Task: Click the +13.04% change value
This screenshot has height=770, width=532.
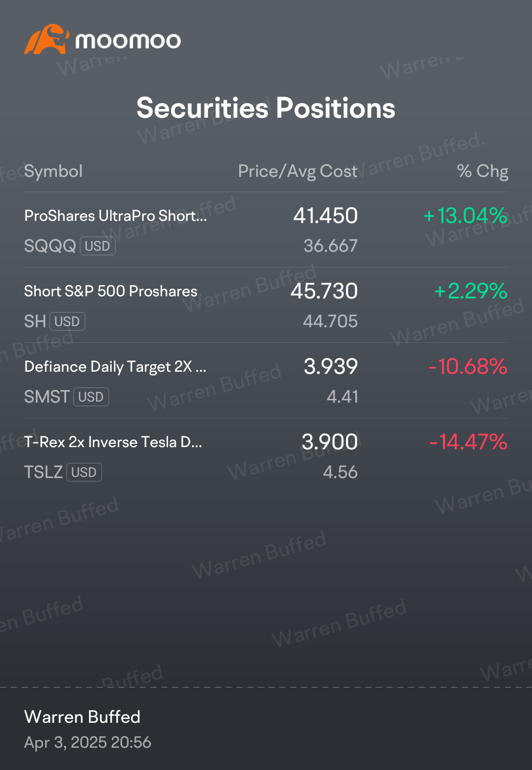Action: pyautogui.click(x=465, y=215)
